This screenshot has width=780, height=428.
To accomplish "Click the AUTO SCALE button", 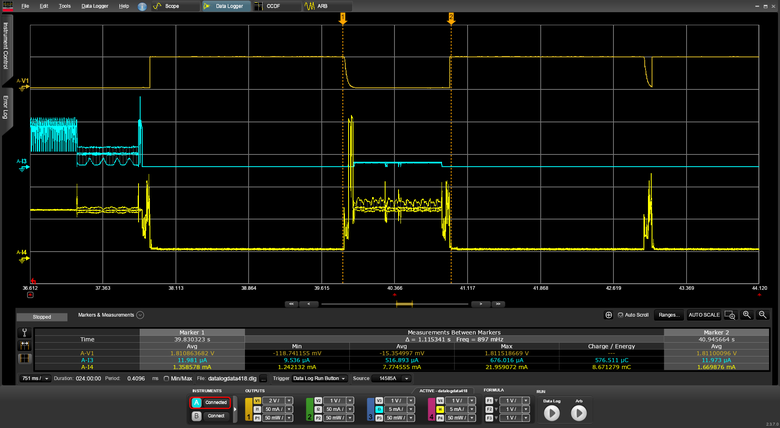I will click(704, 315).
